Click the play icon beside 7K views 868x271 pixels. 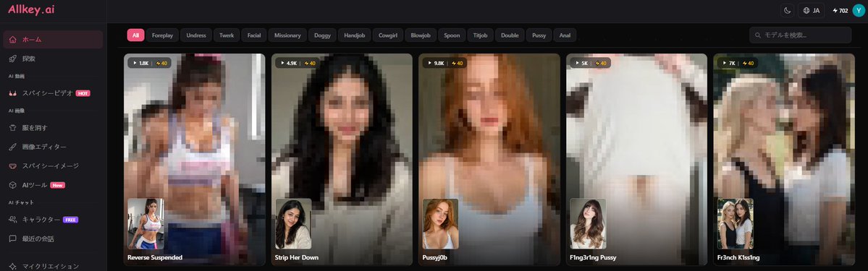pos(724,63)
